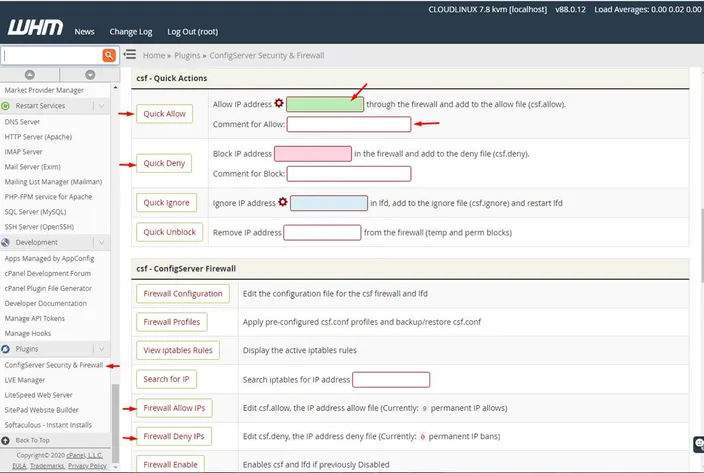Viewport: 704px width, 473px height.
Task: Open SitePad Website Builder
Action: (x=41, y=410)
